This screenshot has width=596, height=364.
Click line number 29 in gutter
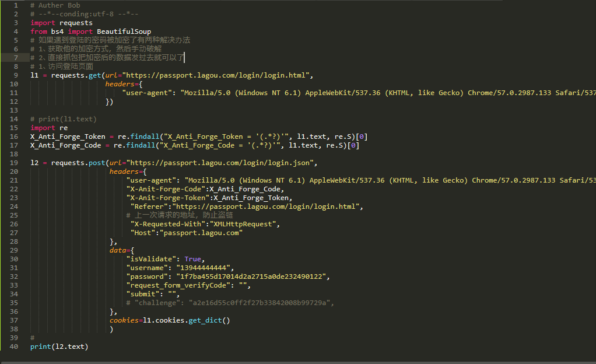click(x=13, y=250)
